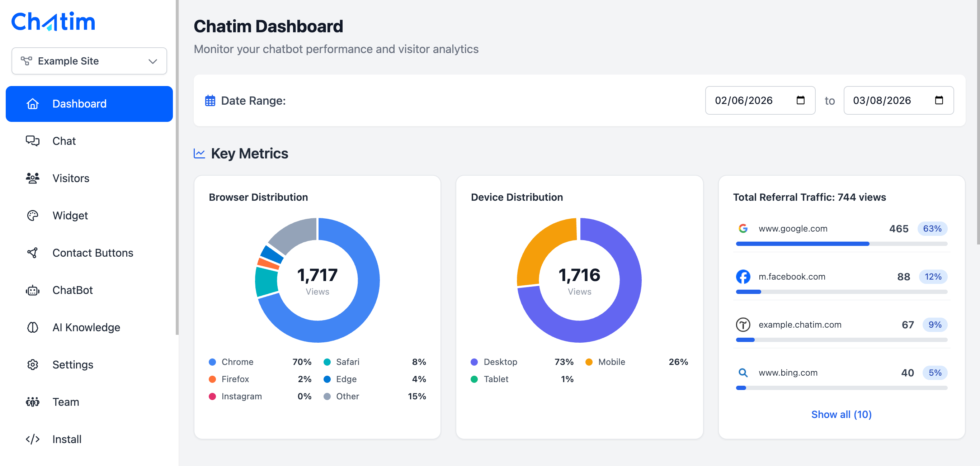Click the Chat speech bubbles icon

(32, 141)
